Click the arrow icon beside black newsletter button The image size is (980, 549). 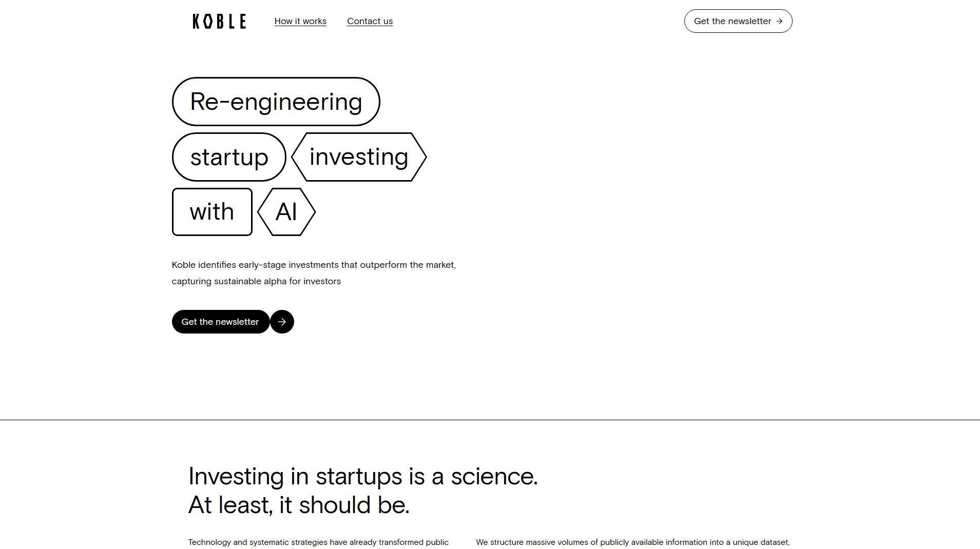pos(281,322)
